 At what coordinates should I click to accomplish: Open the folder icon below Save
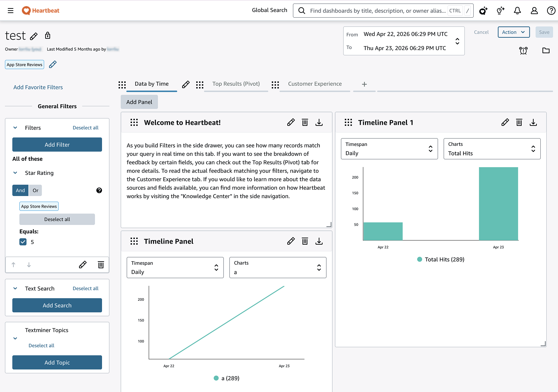[546, 50]
